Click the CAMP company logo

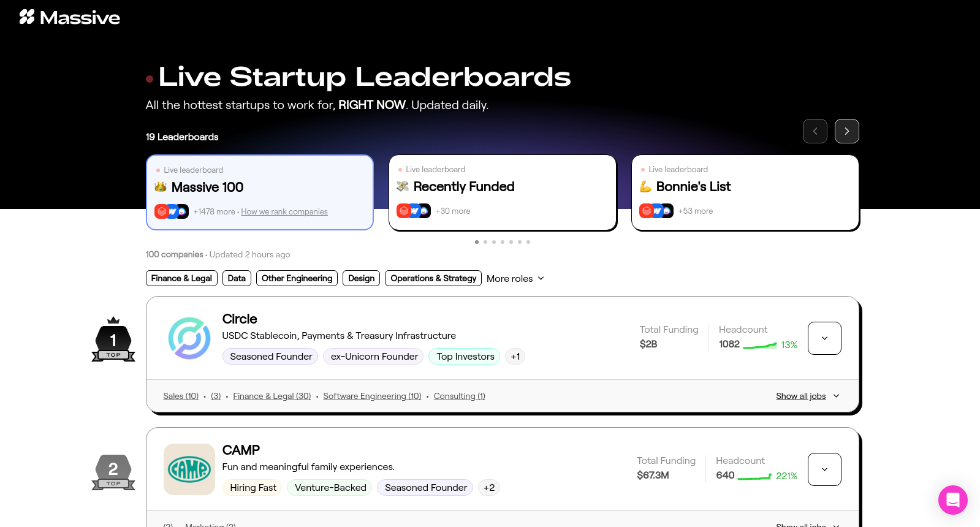click(189, 469)
